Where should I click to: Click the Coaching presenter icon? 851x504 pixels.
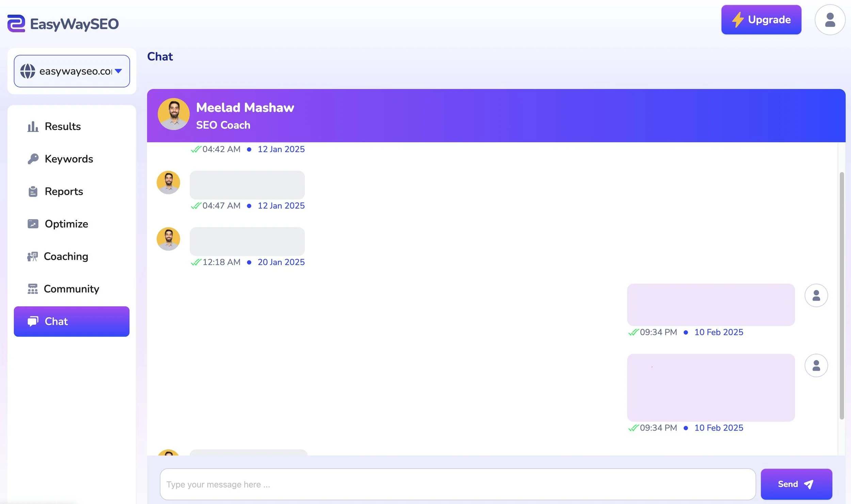pos(32,257)
